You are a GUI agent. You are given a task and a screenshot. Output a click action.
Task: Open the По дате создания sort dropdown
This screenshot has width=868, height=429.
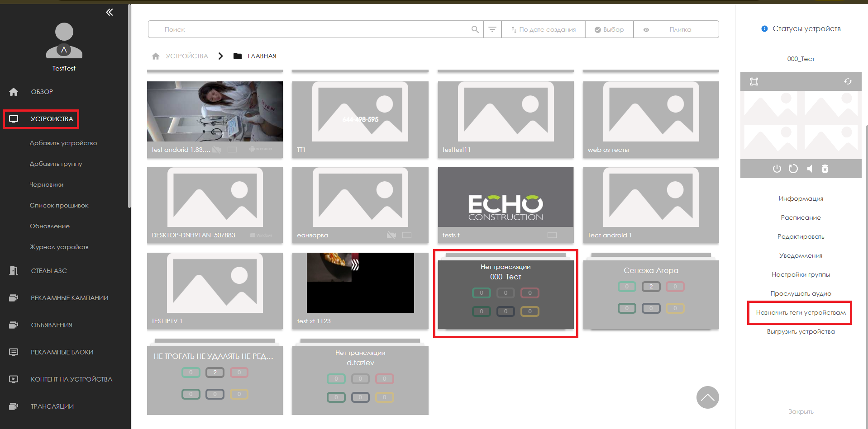click(543, 29)
